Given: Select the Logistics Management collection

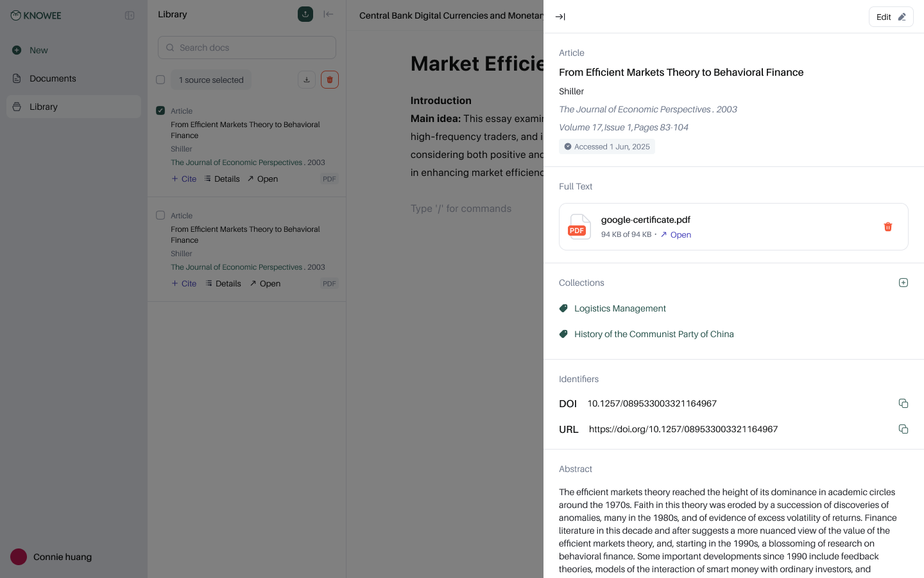Looking at the screenshot, I should tap(620, 308).
